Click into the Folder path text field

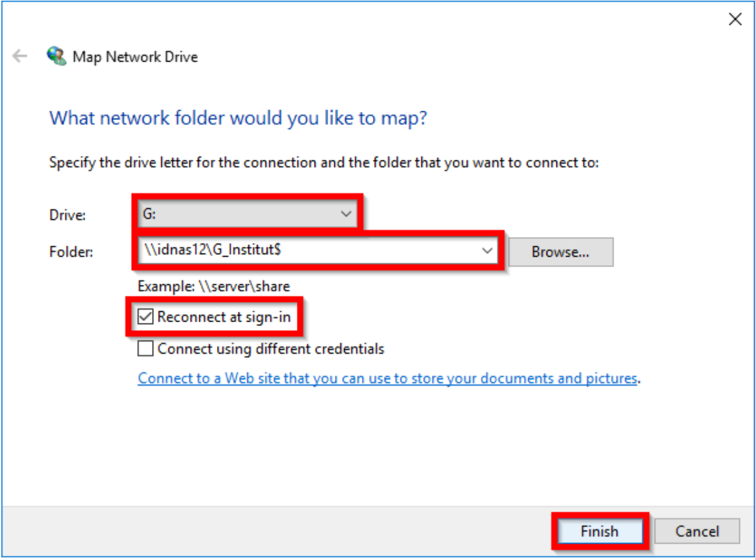point(308,251)
